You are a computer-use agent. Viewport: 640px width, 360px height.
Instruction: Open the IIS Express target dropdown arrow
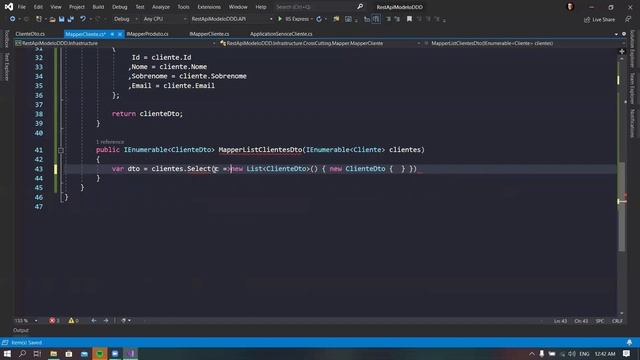click(312, 19)
